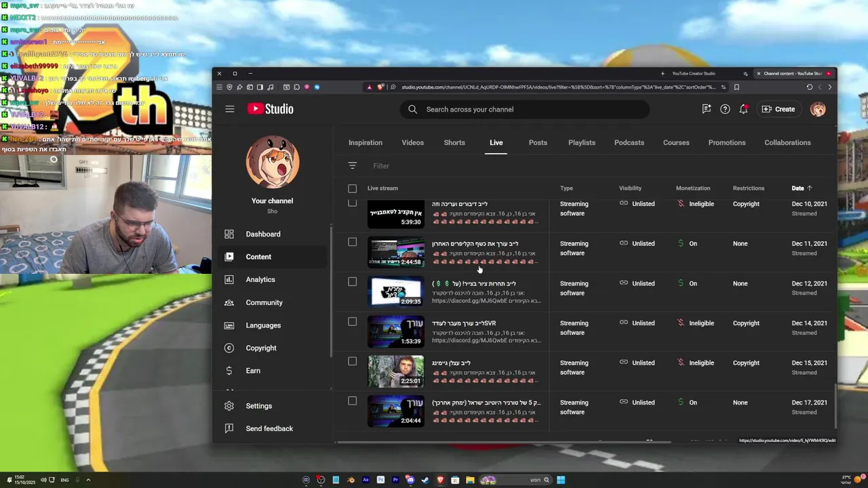Image resolution: width=868 pixels, height=488 pixels.
Task: Reload the page in the browser
Action: click(x=809, y=87)
